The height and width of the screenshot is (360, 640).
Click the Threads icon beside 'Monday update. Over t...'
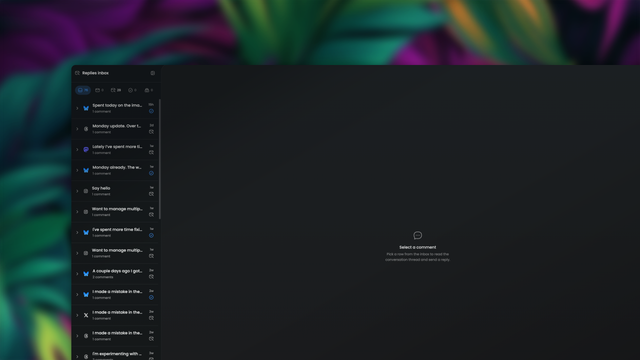pos(86,129)
